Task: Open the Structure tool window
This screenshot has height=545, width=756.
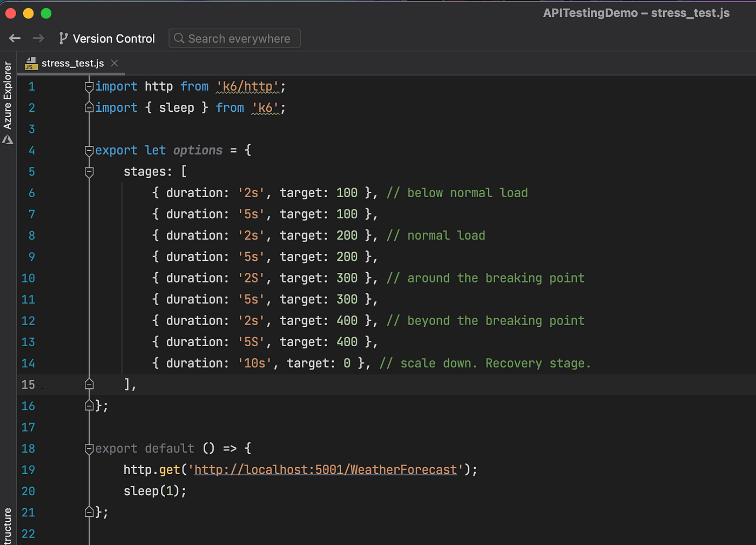Action: click(8, 526)
